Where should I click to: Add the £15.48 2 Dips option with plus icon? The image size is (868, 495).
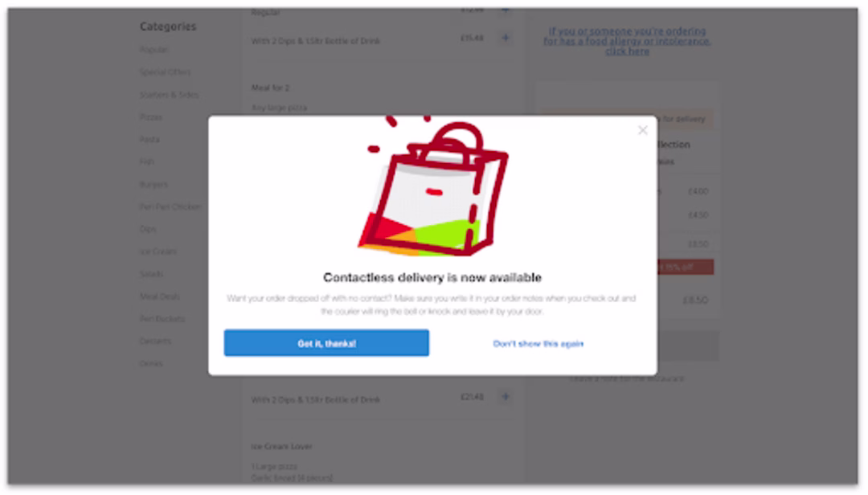tap(505, 39)
